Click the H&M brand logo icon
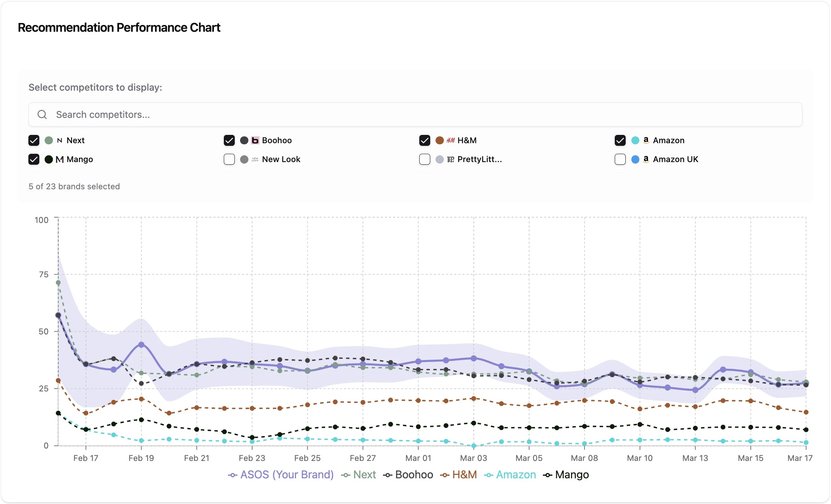Image resolution: width=831 pixels, height=504 pixels. click(x=450, y=141)
